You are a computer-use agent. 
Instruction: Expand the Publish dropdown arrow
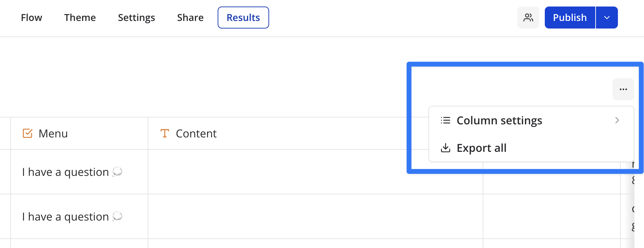click(607, 18)
